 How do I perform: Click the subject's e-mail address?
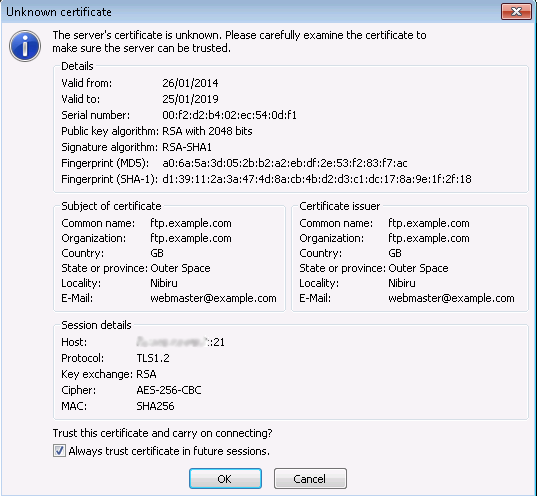[213, 298]
